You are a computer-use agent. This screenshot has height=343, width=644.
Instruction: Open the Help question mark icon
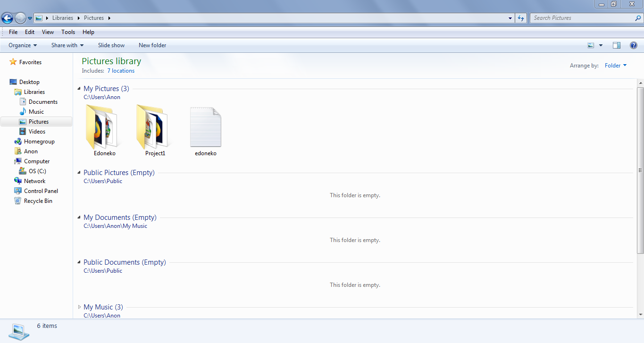coord(634,45)
